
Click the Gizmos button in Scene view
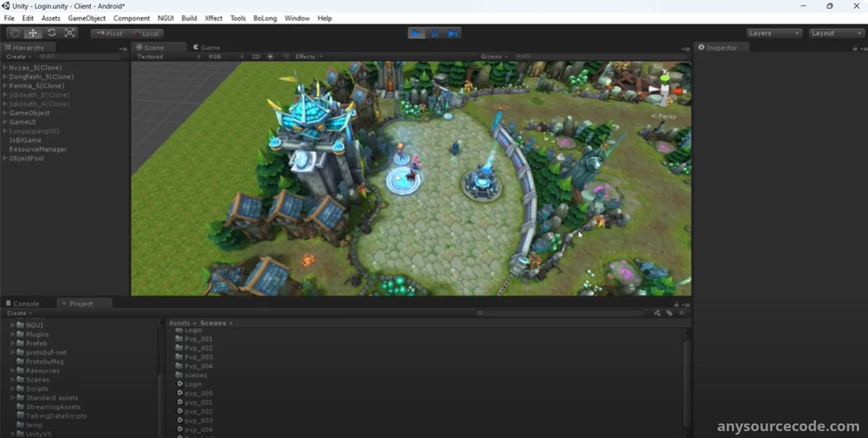click(493, 56)
